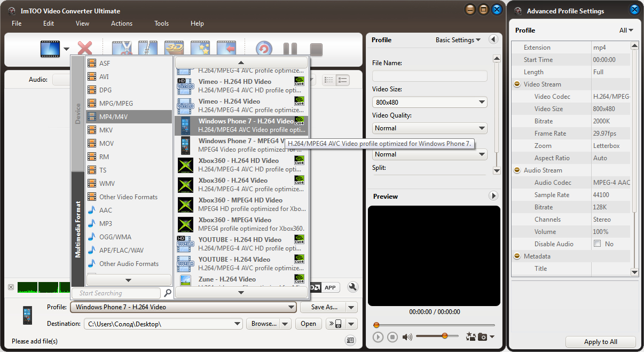Switch file list to simple list view icon
644x352 pixels.
(329, 80)
